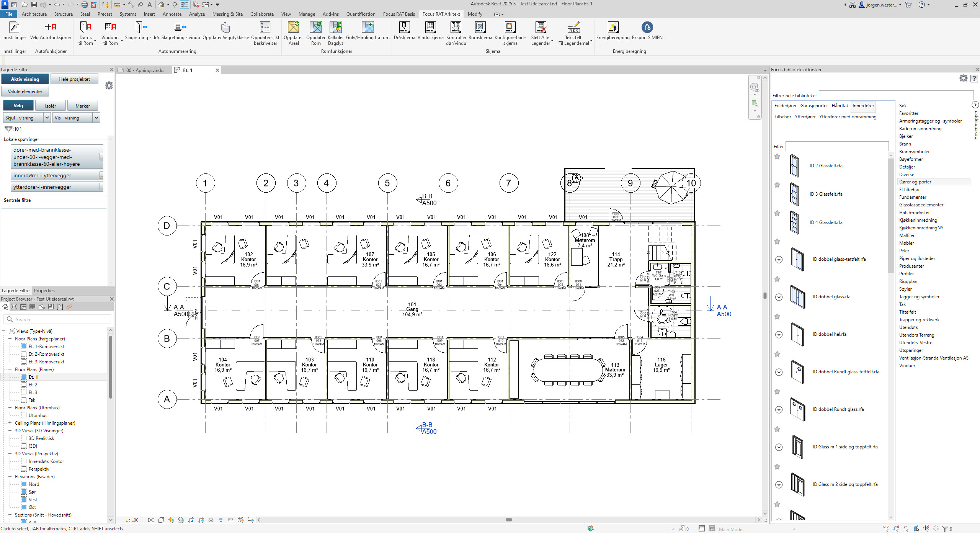The image size is (980, 533).
Task: Open the Vinduskjema schedule tool
Action: tap(430, 31)
